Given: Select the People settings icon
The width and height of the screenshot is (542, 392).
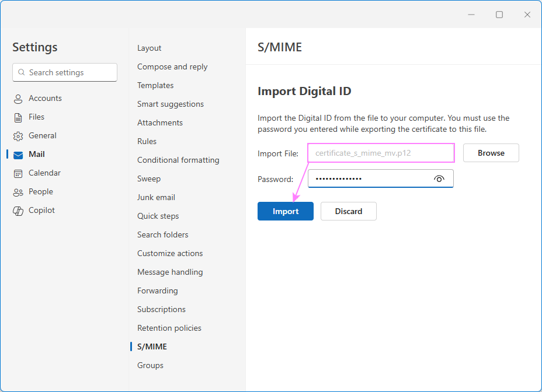Looking at the screenshot, I should coord(18,191).
